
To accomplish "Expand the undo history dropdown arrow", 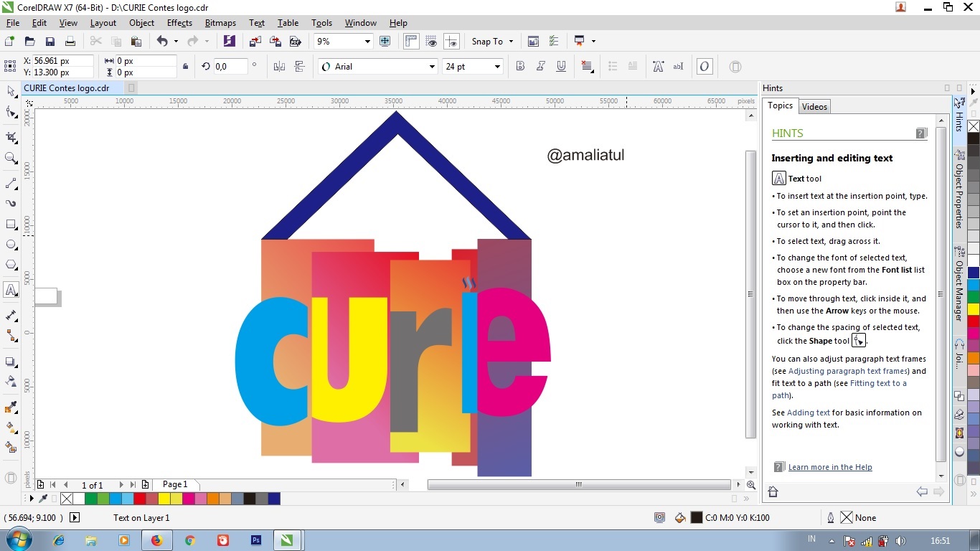I will tap(176, 42).
